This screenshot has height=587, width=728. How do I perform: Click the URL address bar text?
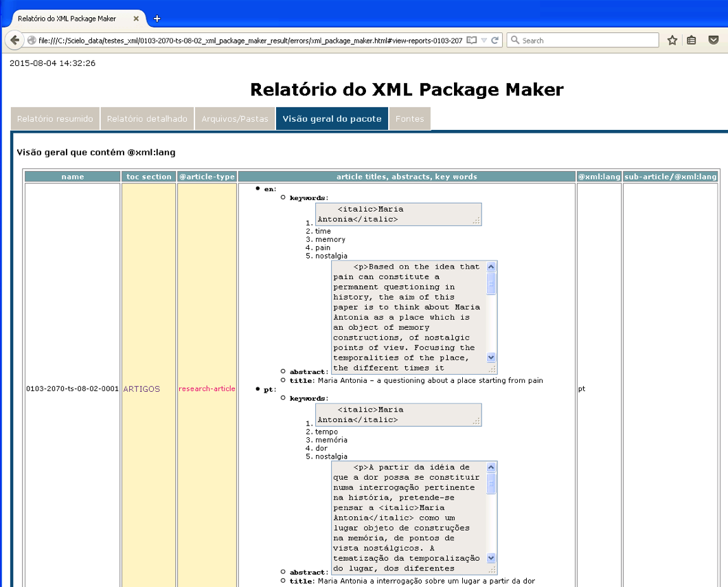(x=250, y=41)
